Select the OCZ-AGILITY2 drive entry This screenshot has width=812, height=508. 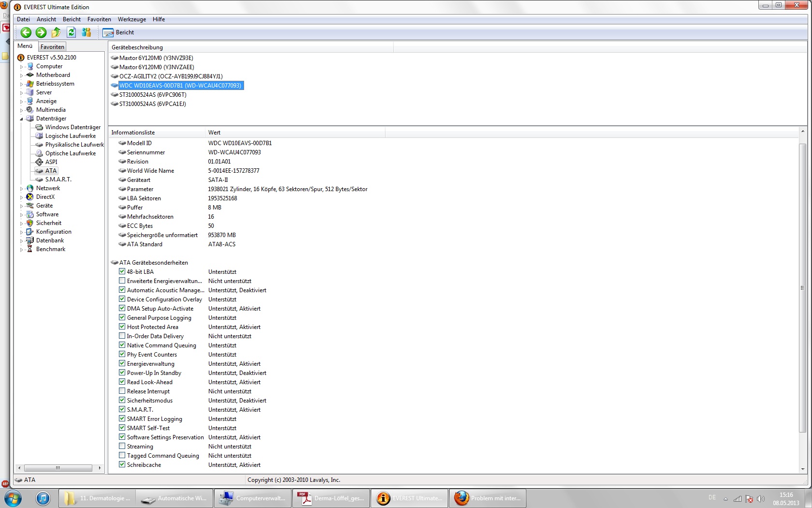click(171, 76)
